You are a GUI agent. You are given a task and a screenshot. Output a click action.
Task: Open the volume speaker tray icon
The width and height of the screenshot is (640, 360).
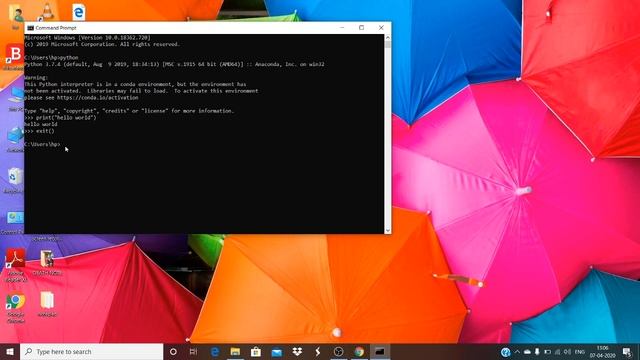click(567, 352)
